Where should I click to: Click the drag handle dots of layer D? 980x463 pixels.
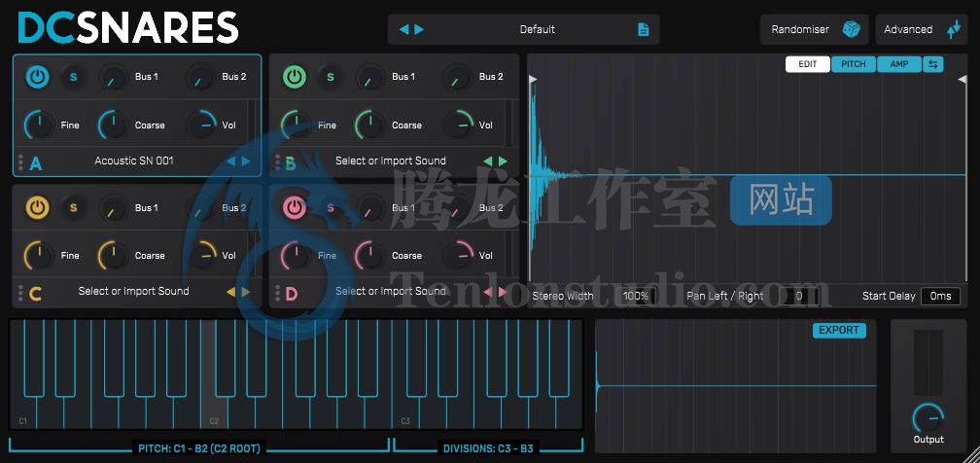[x=277, y=292]
